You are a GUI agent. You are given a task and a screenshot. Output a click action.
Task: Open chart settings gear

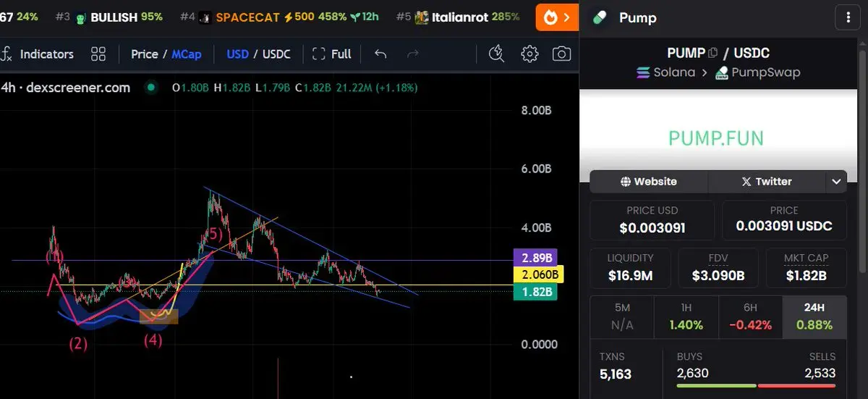click(x=530, y=54)
